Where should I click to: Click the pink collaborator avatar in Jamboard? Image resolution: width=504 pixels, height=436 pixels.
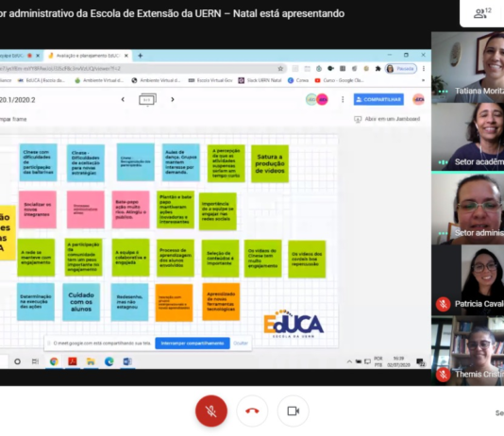pos(323,100)
